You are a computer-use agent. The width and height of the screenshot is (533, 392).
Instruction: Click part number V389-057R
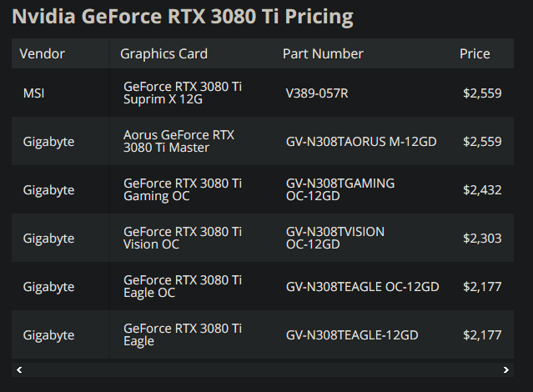(x=316, y=93)
